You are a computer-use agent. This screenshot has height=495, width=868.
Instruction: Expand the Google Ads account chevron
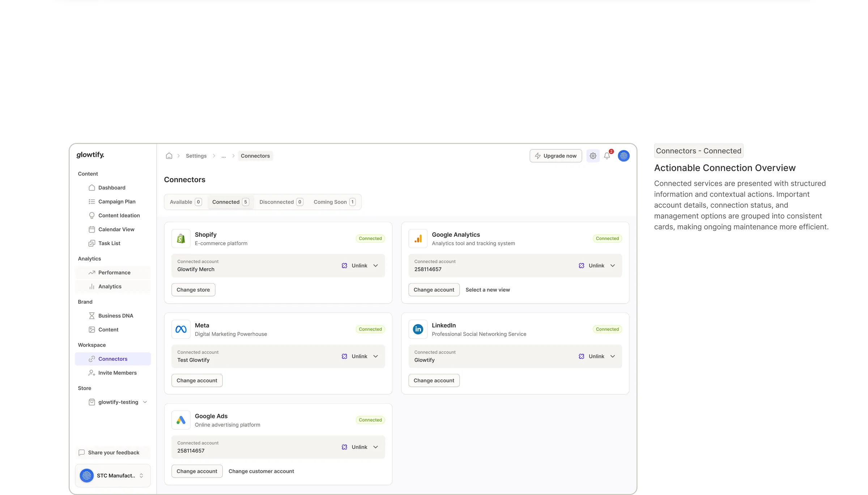(376, 447)
